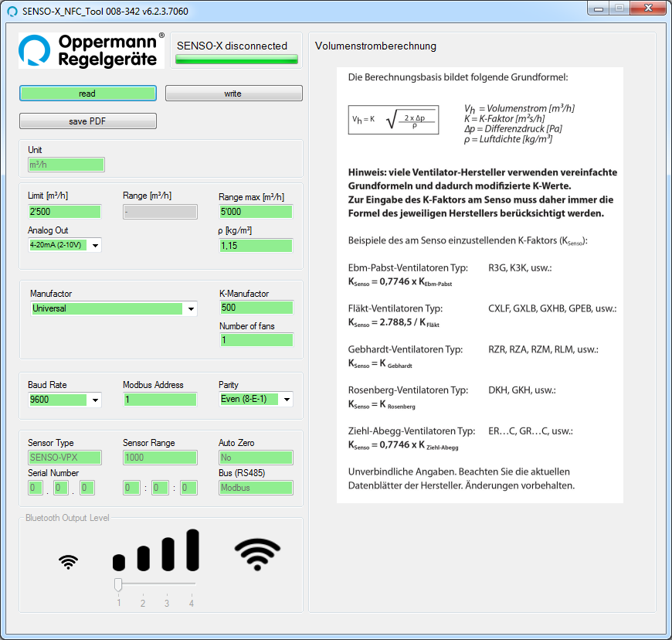Click the last time field after second colon
The width and height of the screenshot is (672, 640).
189,488
